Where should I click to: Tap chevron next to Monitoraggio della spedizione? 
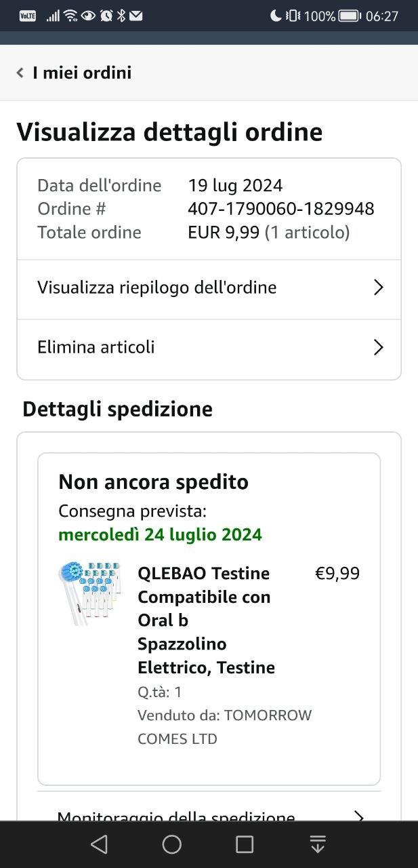click(x=359, y=816)
